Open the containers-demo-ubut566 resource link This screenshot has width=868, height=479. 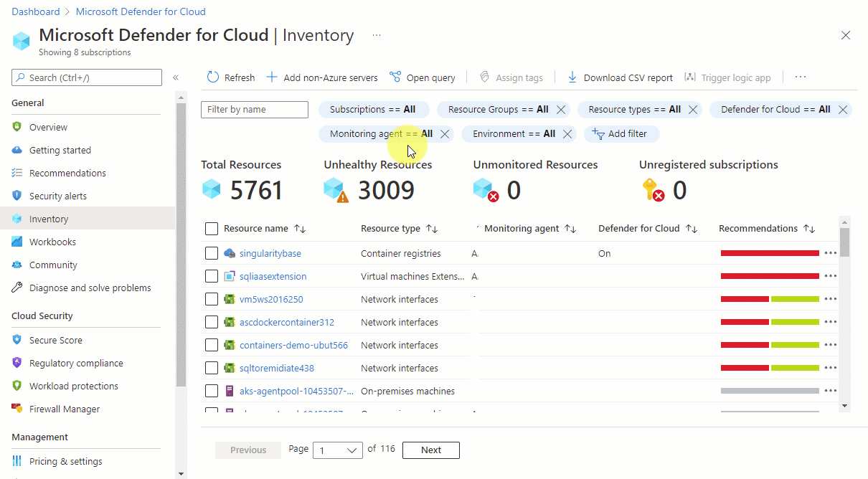tap(293, 345)
